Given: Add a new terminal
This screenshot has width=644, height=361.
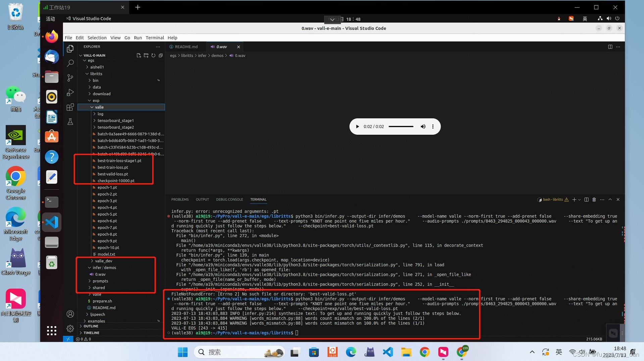Looking at the screenshot, I should tap(574, 200).
